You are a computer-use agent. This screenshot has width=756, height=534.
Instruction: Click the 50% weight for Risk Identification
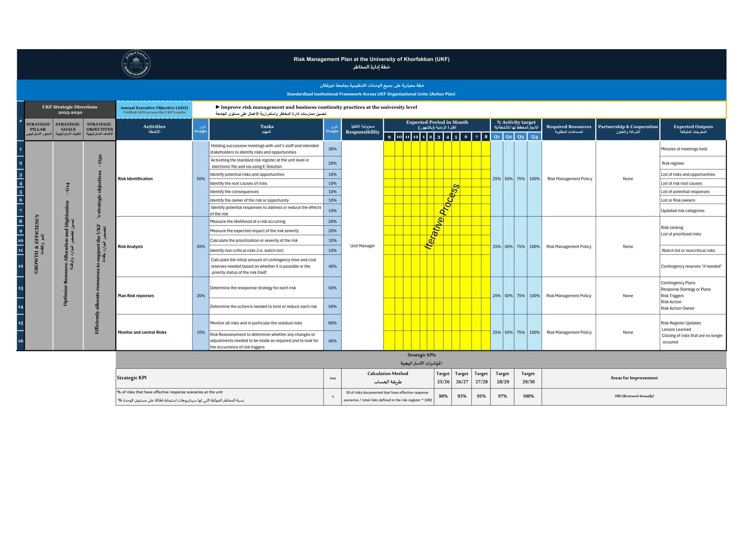pos(201,179)
